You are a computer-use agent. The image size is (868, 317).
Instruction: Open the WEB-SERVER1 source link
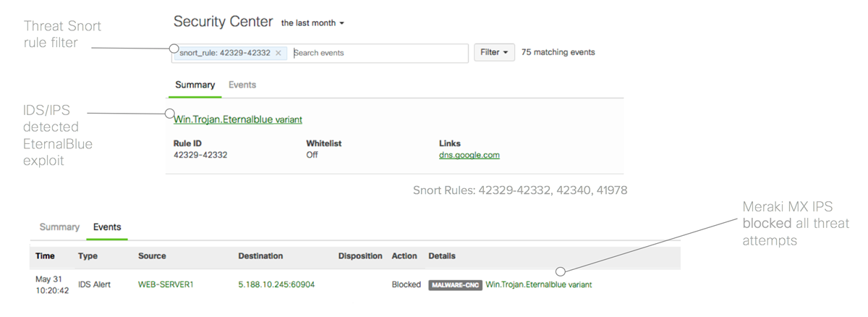point(166,285)
